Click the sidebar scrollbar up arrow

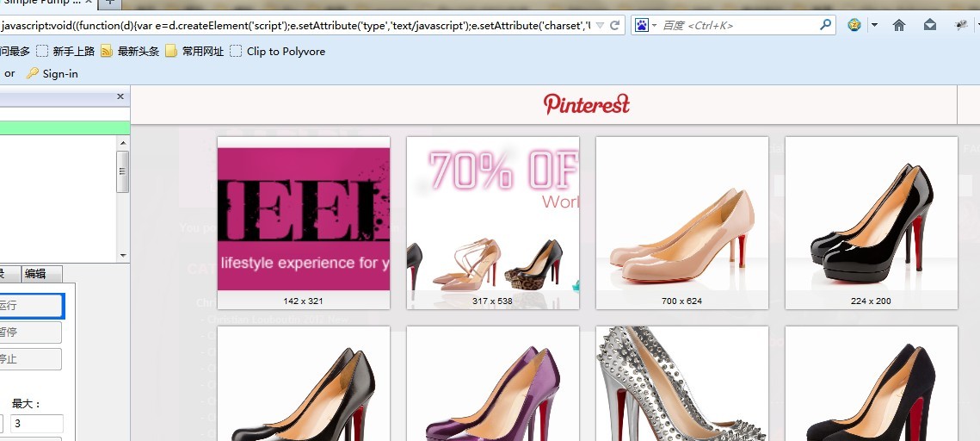click(x=122, y=143)
